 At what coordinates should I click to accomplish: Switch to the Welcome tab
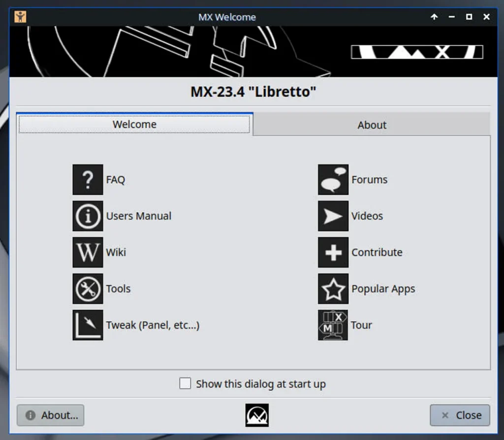coord(134,124)
